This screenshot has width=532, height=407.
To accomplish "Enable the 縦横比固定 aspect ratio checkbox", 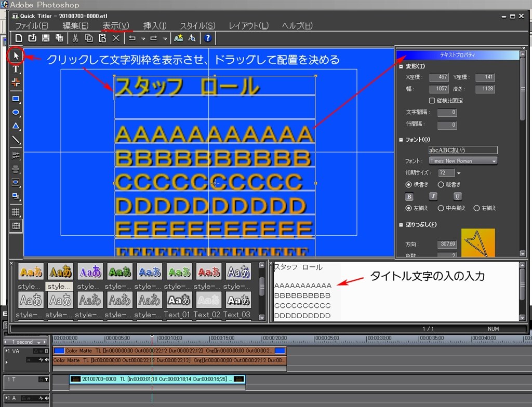I will point(432,100).
